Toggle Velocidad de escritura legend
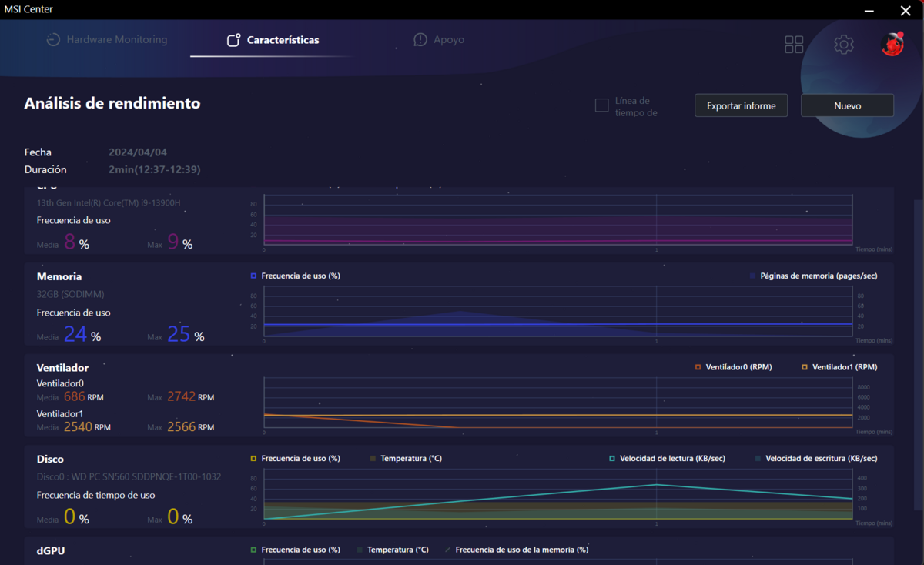The width and height of the screenshot is (924, 565). coord(758,458)
